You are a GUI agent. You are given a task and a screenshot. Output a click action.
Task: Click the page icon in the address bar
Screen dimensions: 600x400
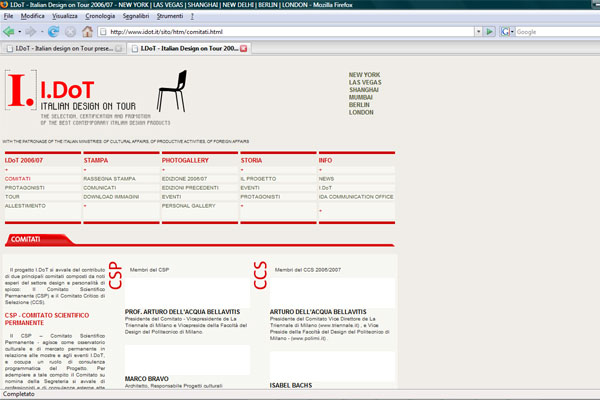tap(103, 32)
